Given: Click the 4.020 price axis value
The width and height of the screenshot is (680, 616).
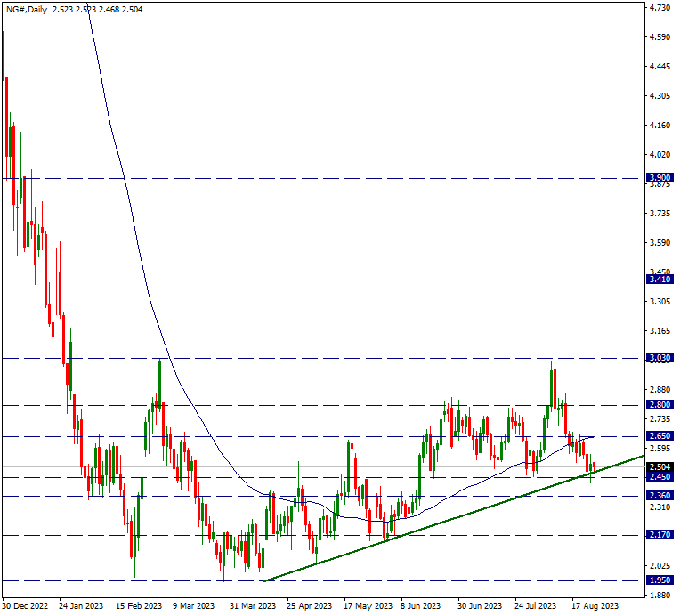Looking at the screenshot, I should click(x=660, y=155).
